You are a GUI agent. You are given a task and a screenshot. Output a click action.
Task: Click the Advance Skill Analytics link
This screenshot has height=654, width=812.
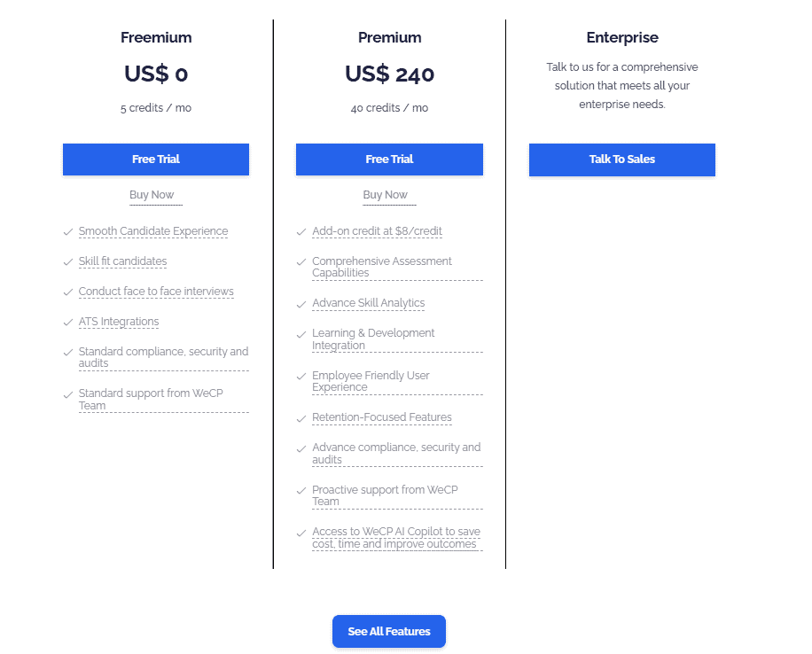click(368, 302)
